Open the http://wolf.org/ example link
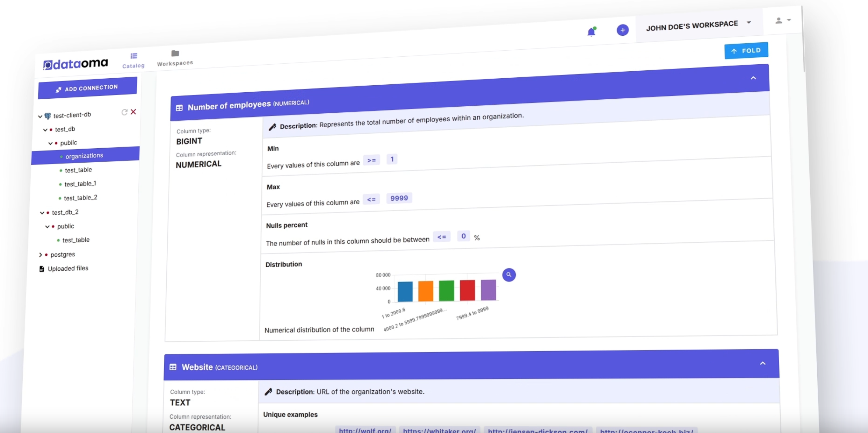The width and height of the screenshot is (868, 433). 364,430
